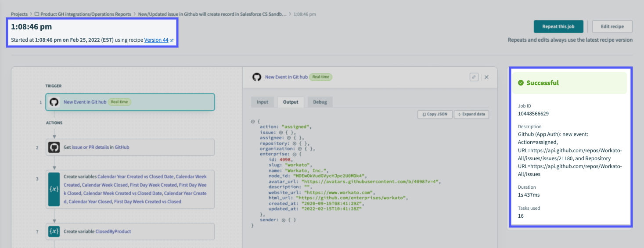Click the variables icon in step 3
The height and width of the screenshot is (248, 644).
click(x=54, y=189)
